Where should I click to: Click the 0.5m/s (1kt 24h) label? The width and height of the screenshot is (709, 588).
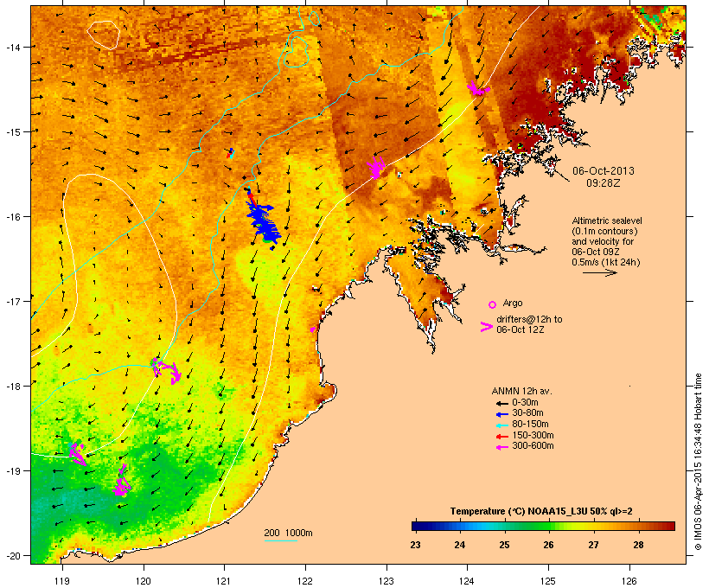pyautogui.click(x=606, y=262)
